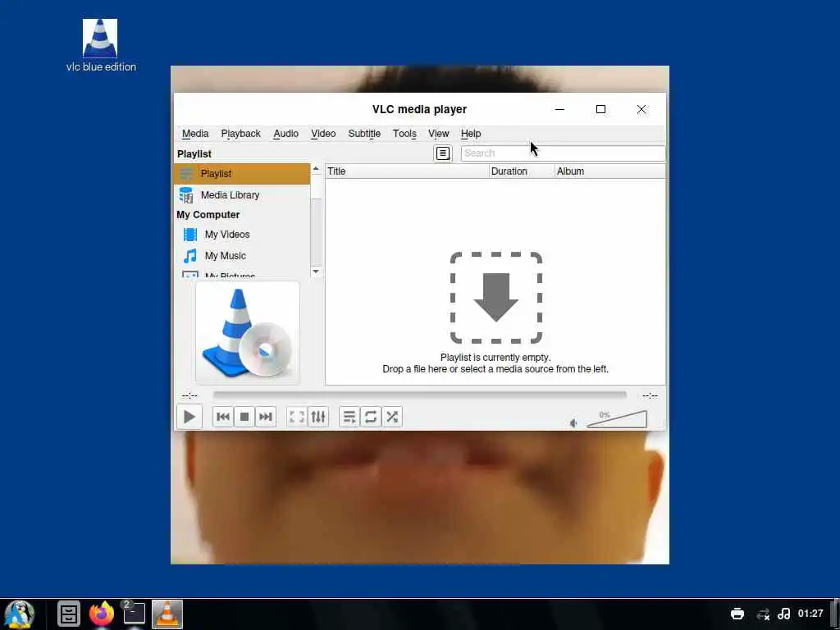The image size is (840, 630).
Task: Open the Help menu
Action: point(471,134)
